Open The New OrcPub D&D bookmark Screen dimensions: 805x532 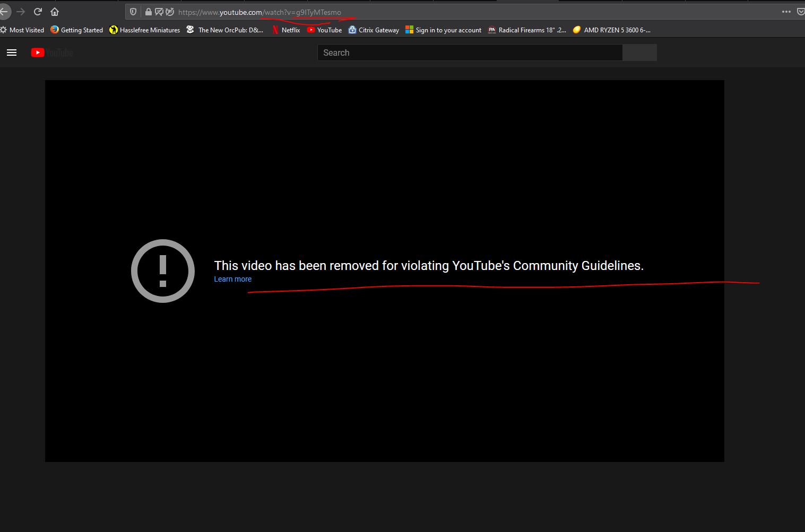[225, 30]
